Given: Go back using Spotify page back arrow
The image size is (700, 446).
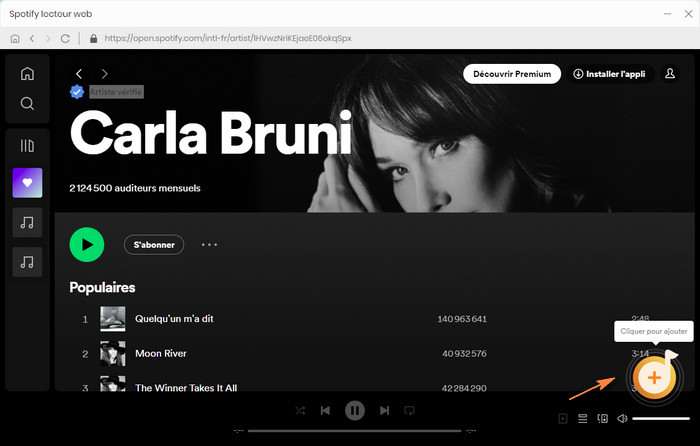Looking at the screenshot, I should (x=79, y=74).
